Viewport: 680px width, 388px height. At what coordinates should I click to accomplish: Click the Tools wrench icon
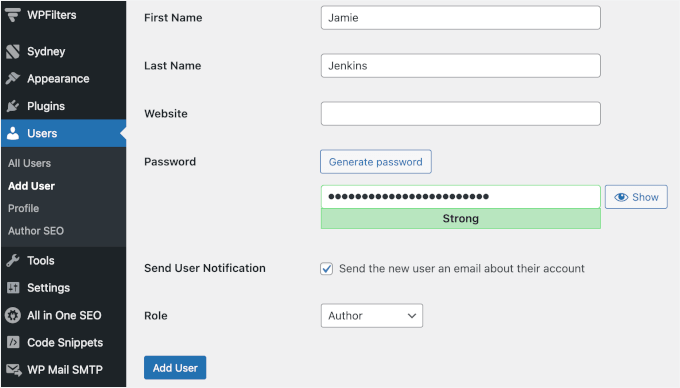13,261
